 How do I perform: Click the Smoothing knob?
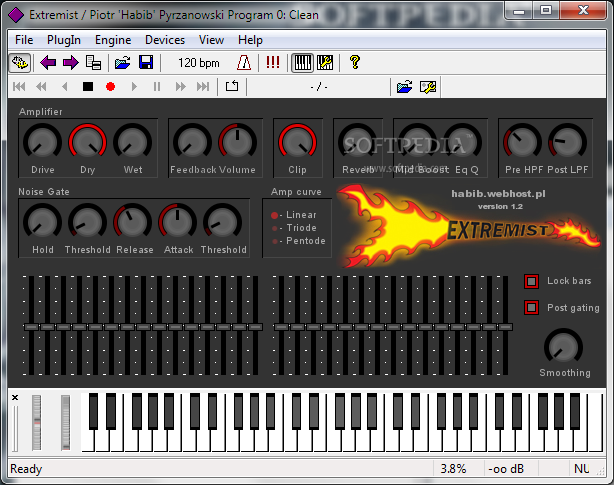pos(563,347)
